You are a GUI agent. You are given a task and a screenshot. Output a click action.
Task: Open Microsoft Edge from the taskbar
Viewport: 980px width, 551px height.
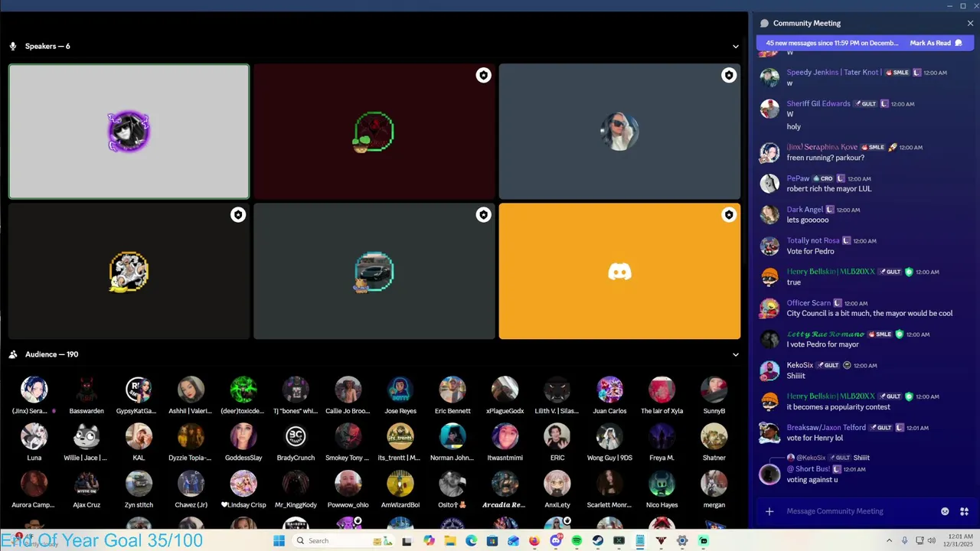(x=471, y=541)
